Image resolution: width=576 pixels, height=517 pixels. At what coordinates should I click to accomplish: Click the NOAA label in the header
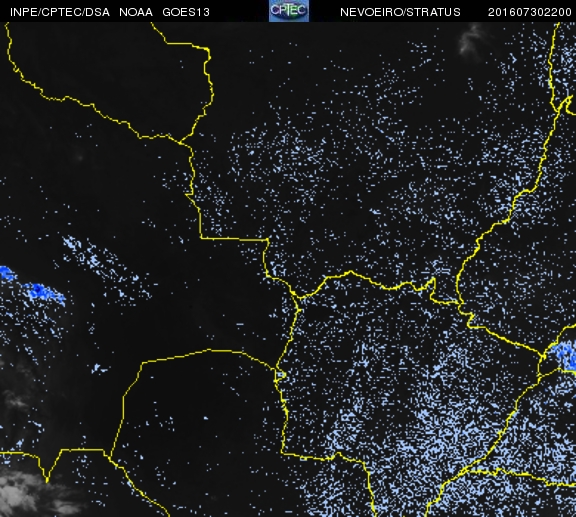pos(136,12)
